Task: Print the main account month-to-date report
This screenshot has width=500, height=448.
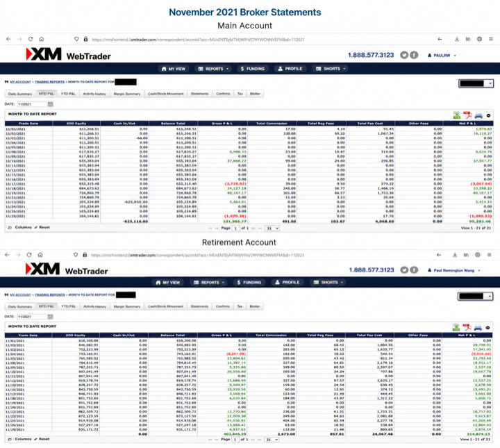Action: pyautogui.click(x=478, y=115)
